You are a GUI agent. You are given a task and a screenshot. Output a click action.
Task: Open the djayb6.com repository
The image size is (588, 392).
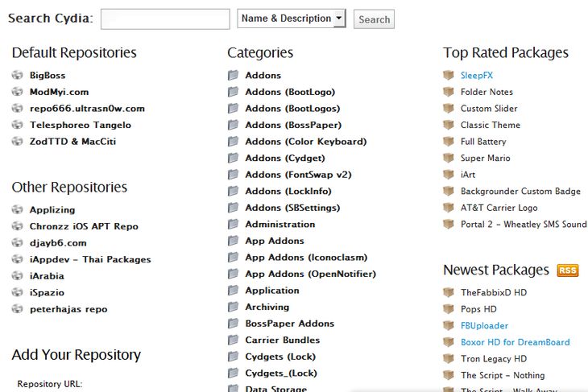[x=58, y=243]
